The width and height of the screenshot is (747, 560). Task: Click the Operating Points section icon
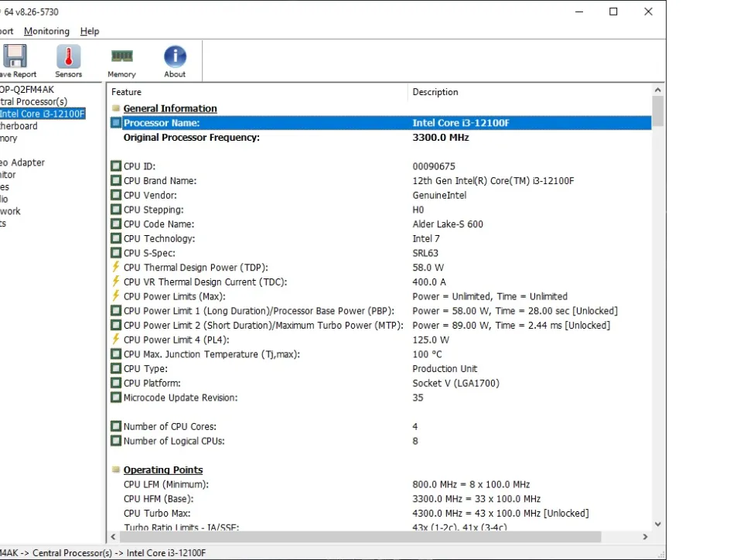point(116,470)
